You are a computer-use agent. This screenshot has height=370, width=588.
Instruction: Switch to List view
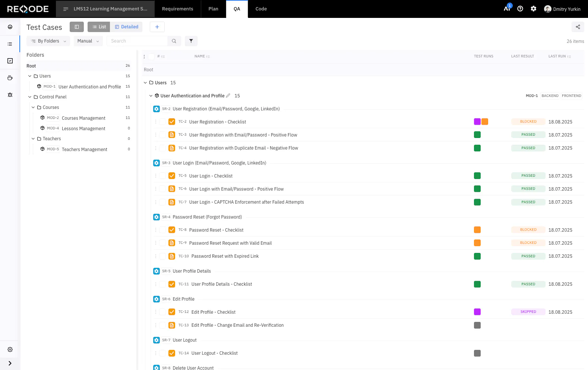pyautogui.click(x=99, y=27)
